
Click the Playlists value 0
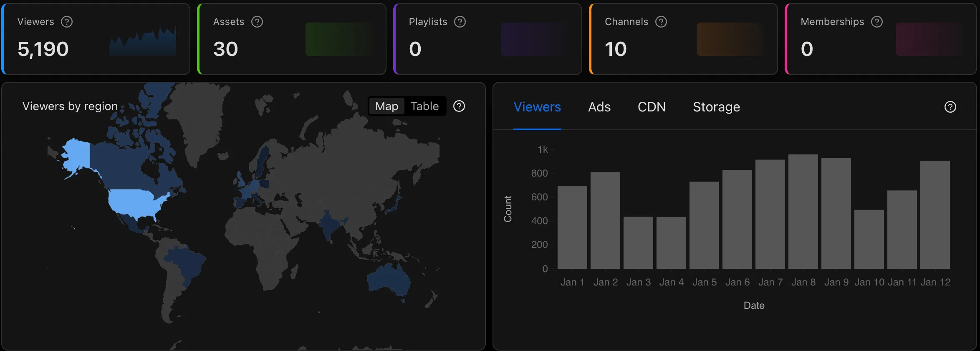(x=415, y=49)
